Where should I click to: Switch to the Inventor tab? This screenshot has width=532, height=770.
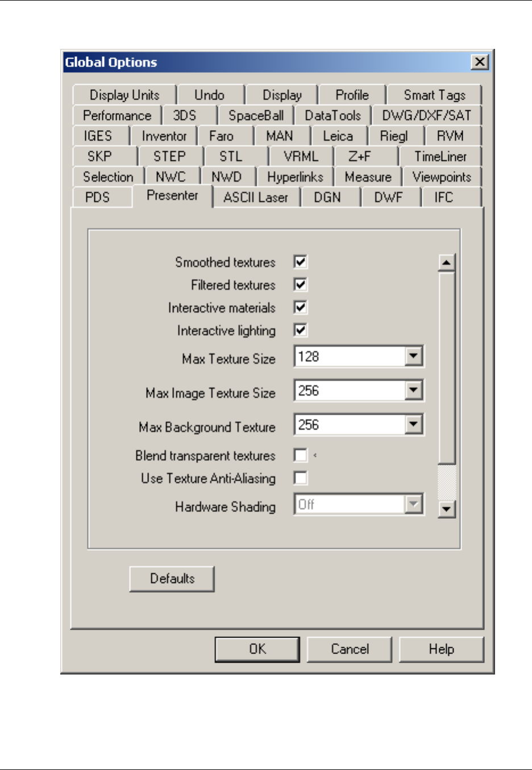[164, 136]
